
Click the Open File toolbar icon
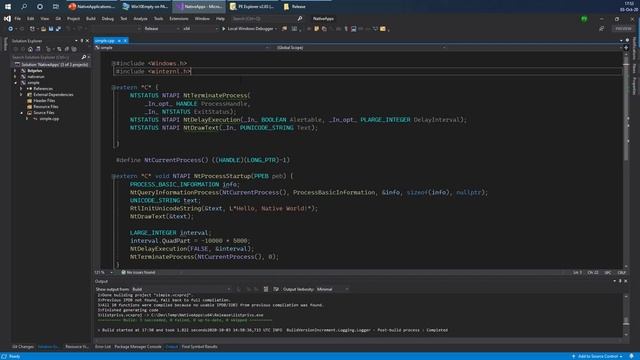click(43, 29)
